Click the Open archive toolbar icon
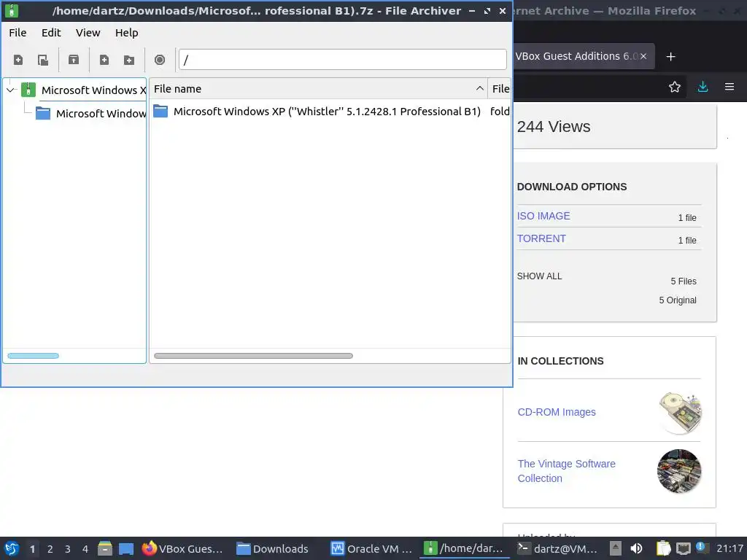The width and height of the screenshot is (747, 560). 43,60
